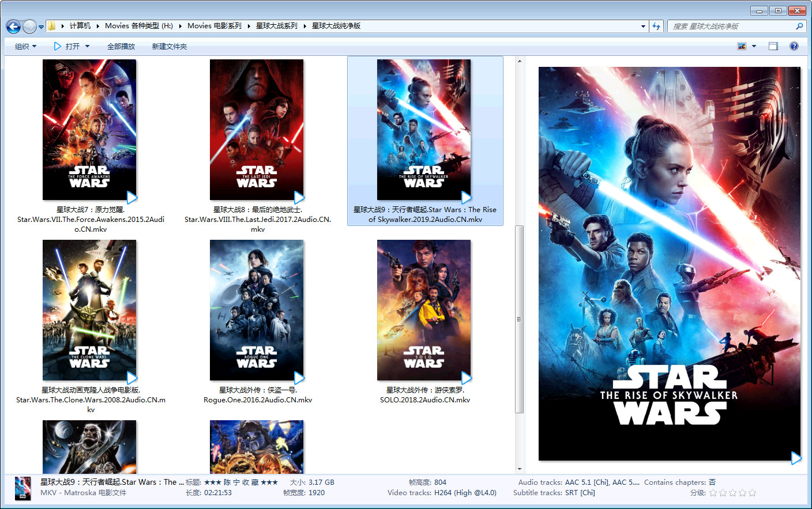The image size is (812, 509).
Task: Click the 全部播放 button
Action: [x=121, y=46]
